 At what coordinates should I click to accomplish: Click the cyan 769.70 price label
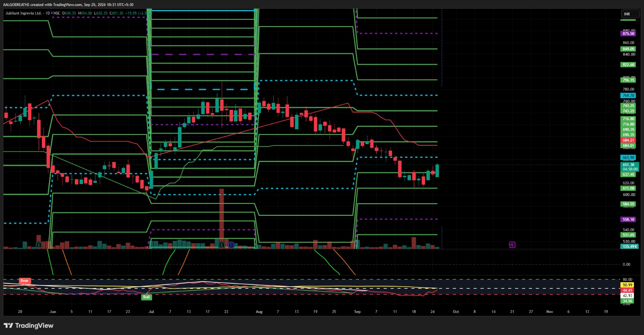coord(628,96)
